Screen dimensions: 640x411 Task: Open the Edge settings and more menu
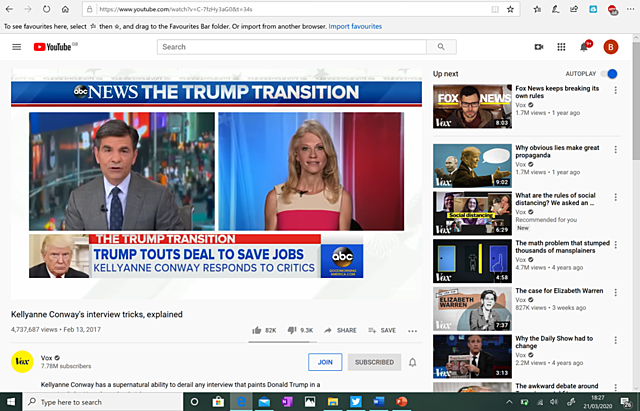(x=630, y=9)
